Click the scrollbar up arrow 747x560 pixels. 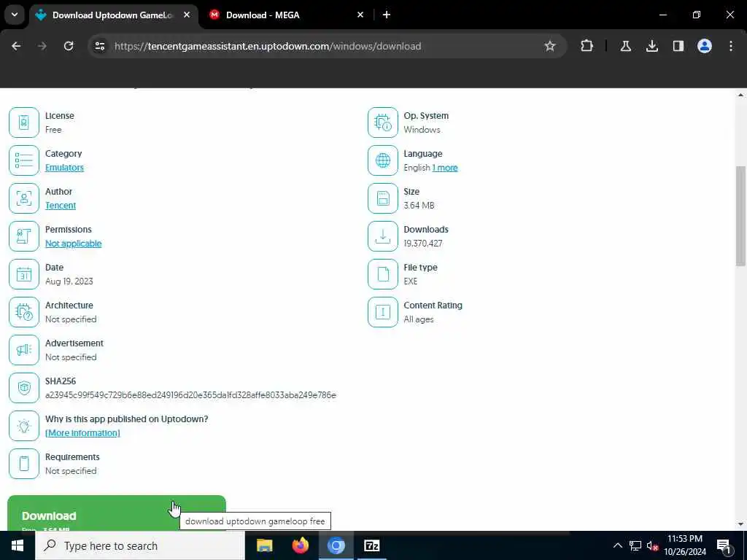(740, 96)
